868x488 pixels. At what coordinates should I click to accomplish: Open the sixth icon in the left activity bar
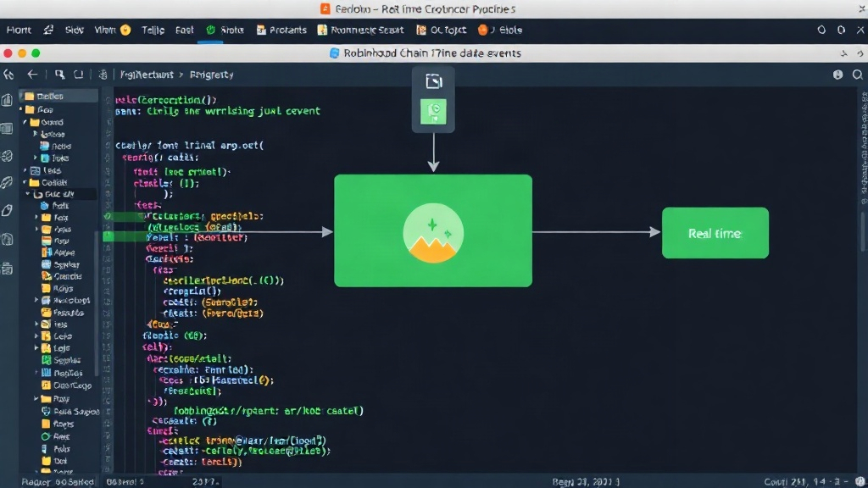(x=7, y=239)
